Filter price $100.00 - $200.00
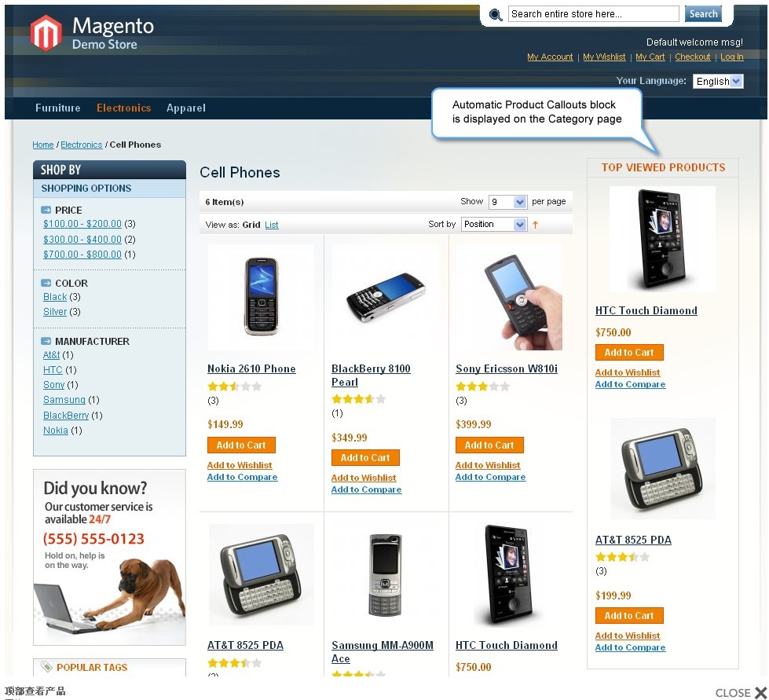 (82, 224)
